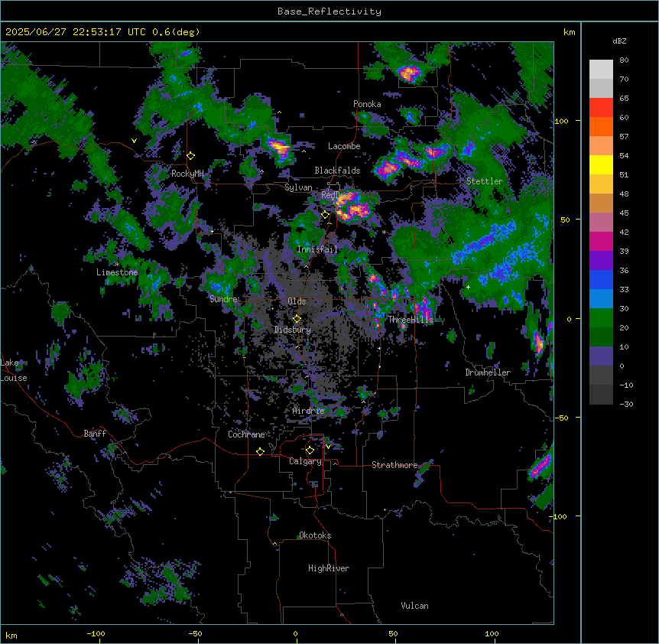The image size is (659, 644).
Task: Click the dBZ legend heading
Action: [x=619, y=41]
